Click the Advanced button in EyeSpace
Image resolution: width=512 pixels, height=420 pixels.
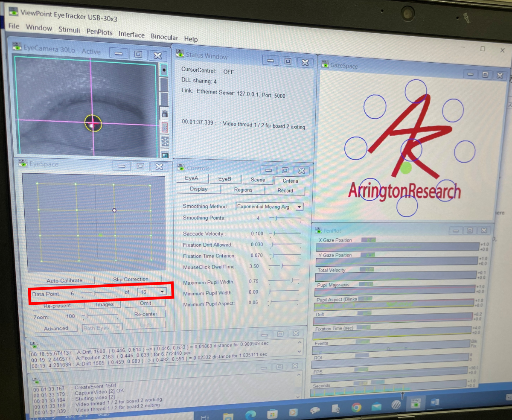56,328
